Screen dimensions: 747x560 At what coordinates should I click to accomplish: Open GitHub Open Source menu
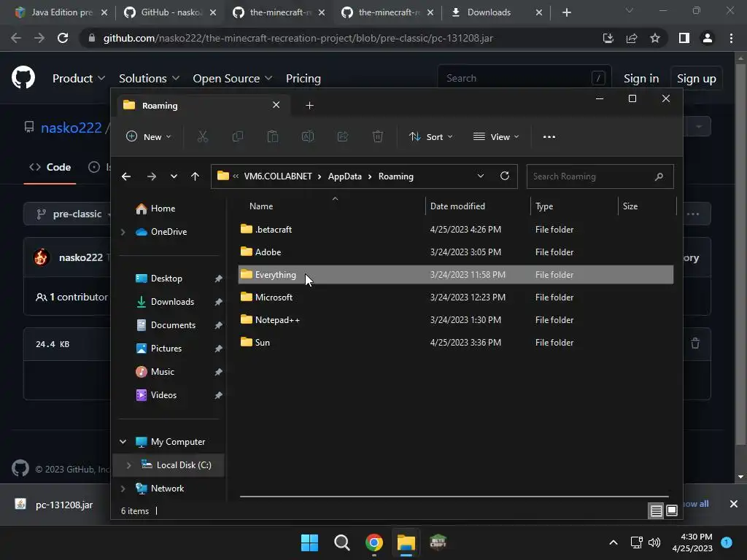point(233,78)
